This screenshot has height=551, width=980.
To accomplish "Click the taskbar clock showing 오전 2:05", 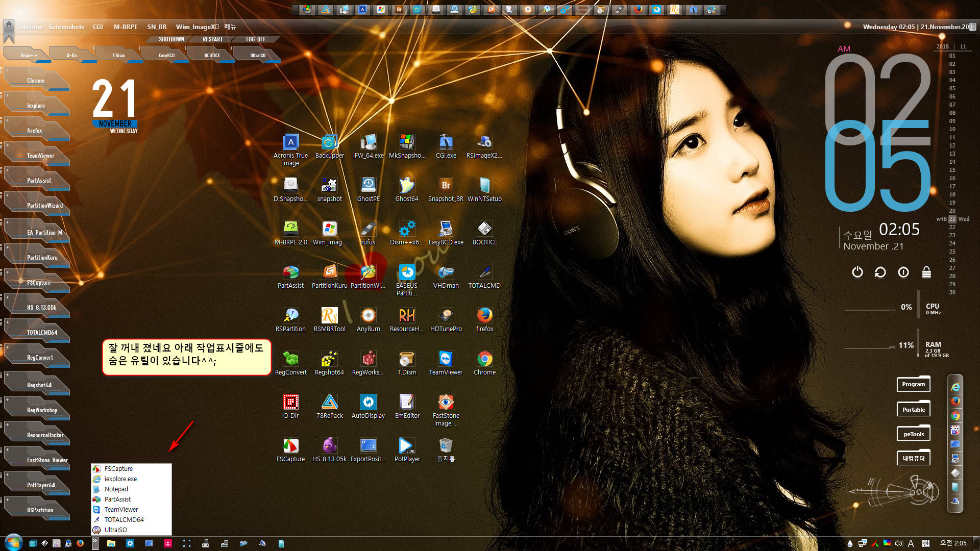I will (x=953, y=543).
